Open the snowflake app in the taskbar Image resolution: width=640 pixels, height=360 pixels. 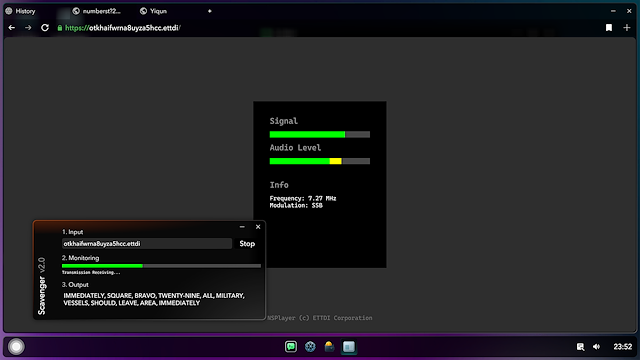coord(310,347)
